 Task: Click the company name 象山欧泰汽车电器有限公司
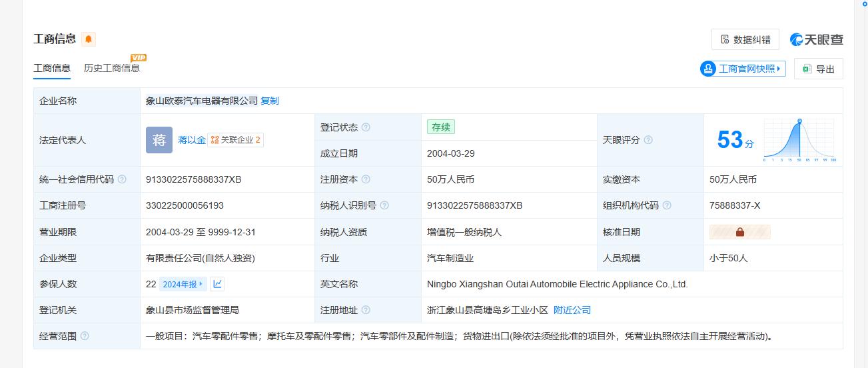(202, 101)
